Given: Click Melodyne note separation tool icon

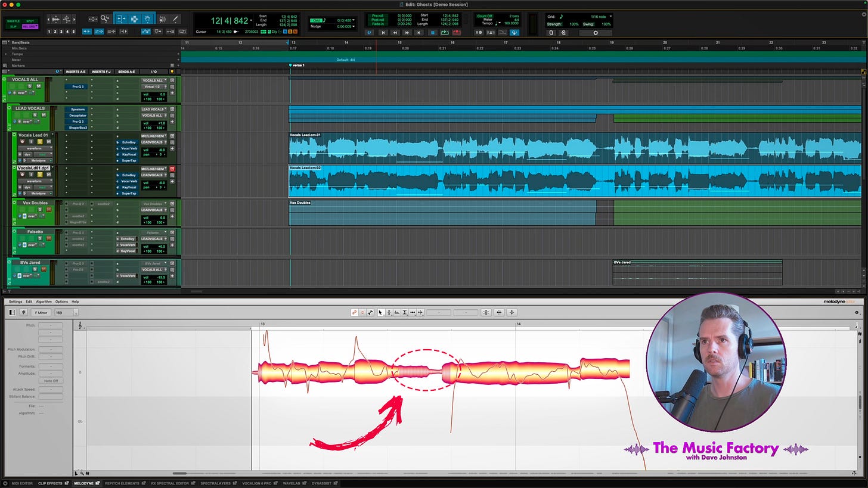Looking at the screenshot, I should (x=420, y=312).
